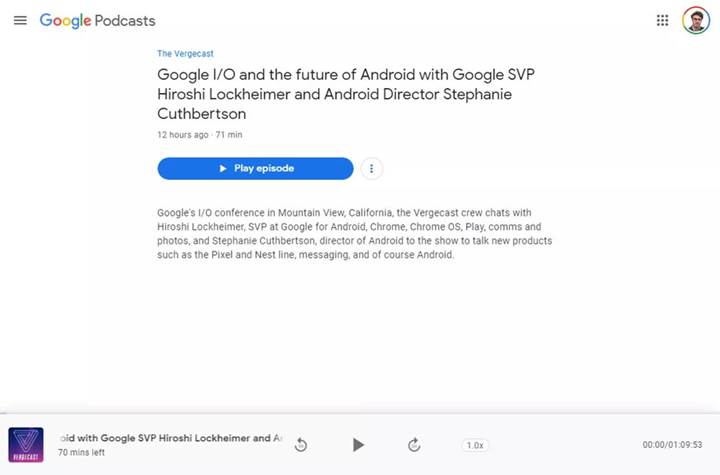Image resolution: width=720 pixels, height=475 pixels.
Task: Skip forward thirty seconds in player
Action: coord(414,445)
